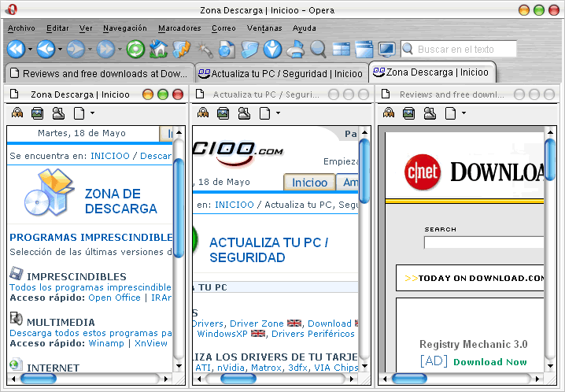Click the INICIOO breadcrumb link in Zona Descarga

click(x=110, y=156)
